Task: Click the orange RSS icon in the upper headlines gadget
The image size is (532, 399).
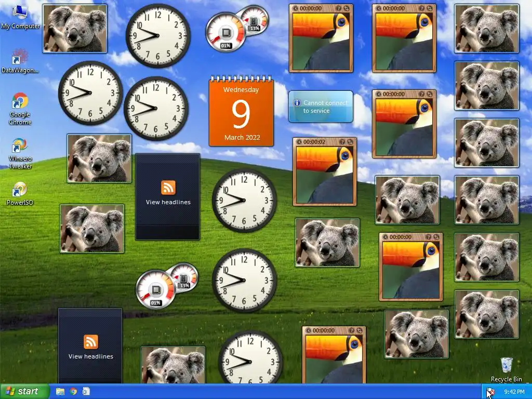Action: click(168, 188)
